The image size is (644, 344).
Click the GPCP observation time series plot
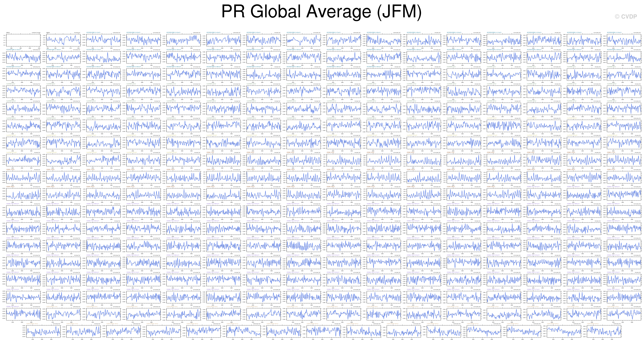(63, 40)
